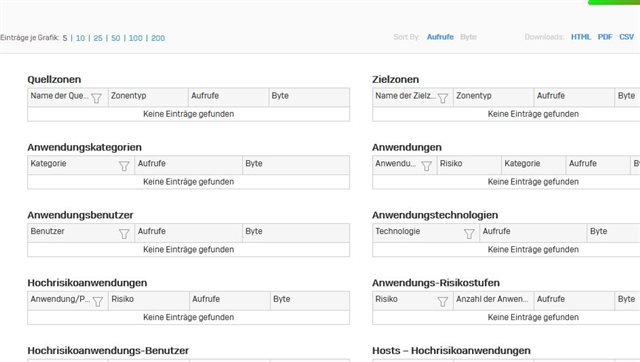Click the Anwendungsbenutzer section title
The image size is (640, 362).
coord(80,215)
